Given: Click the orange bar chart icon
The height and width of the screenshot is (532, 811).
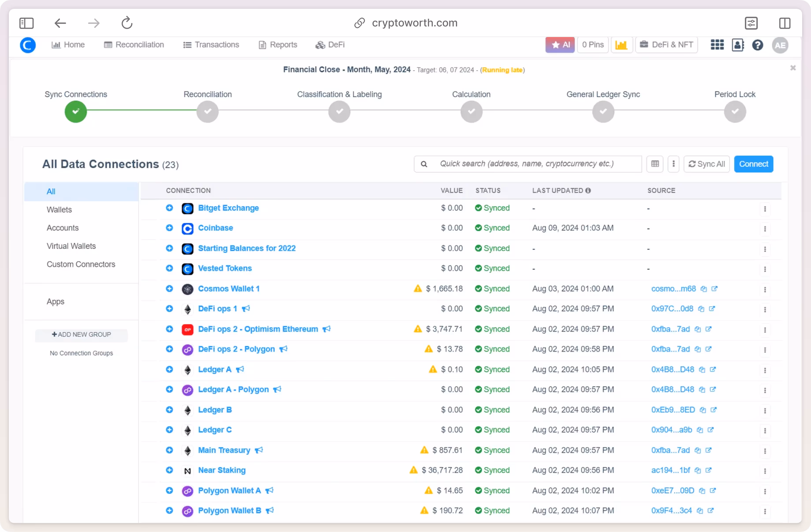Looking at the screenshot, I should (621, 45).
